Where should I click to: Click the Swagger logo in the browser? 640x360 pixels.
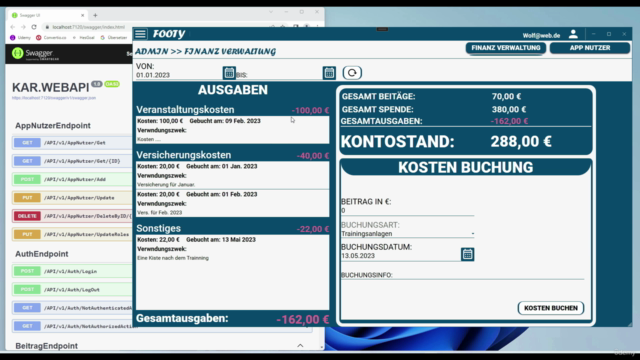[x=36, y=54]
